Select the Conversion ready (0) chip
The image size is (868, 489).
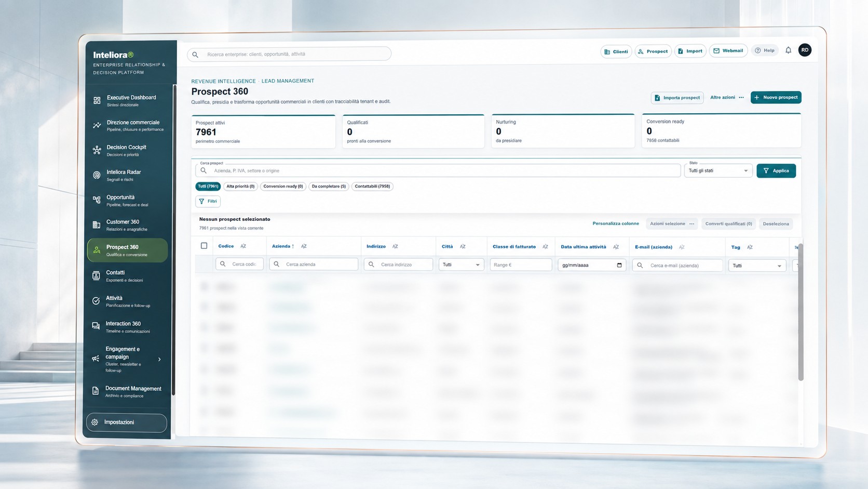pos(283,186)
